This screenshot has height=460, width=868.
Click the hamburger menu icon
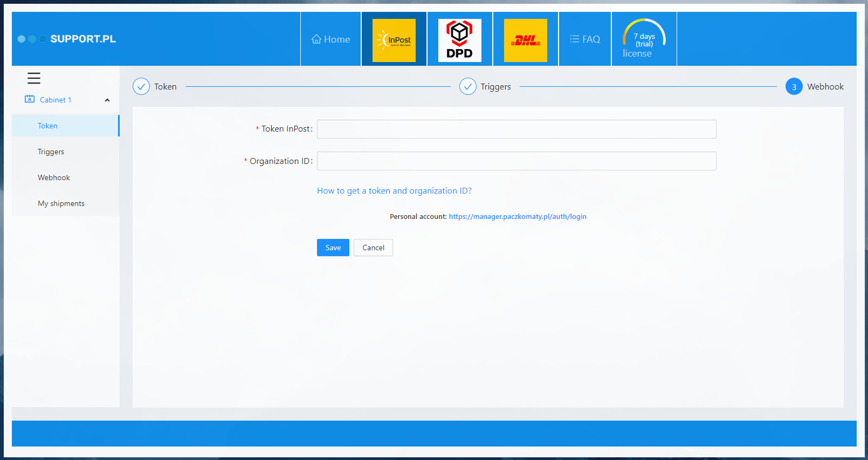point(34,78)
